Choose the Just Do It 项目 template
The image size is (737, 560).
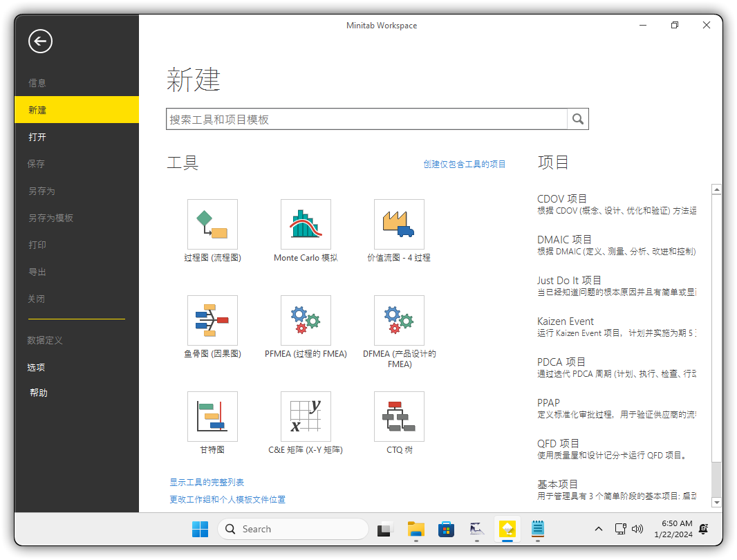click(617, 286)
